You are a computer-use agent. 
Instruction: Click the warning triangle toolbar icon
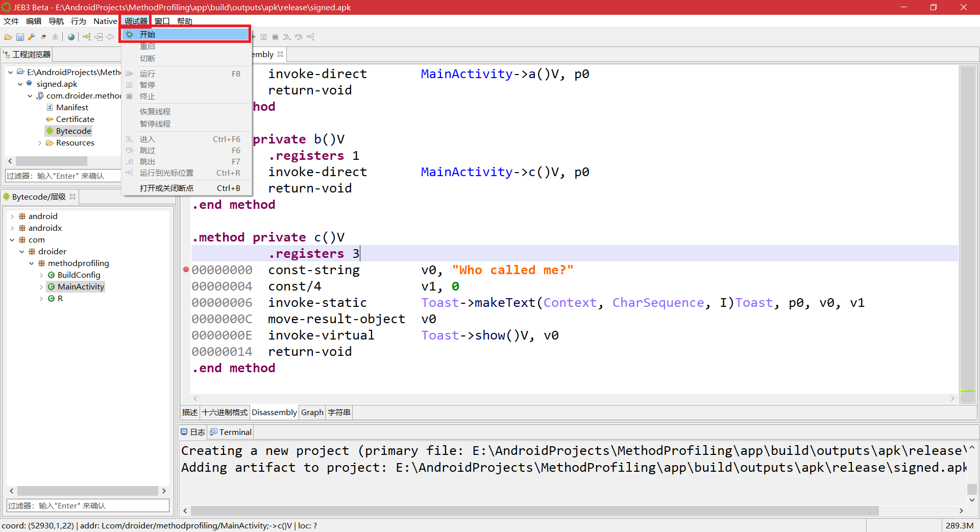[55, 37]
